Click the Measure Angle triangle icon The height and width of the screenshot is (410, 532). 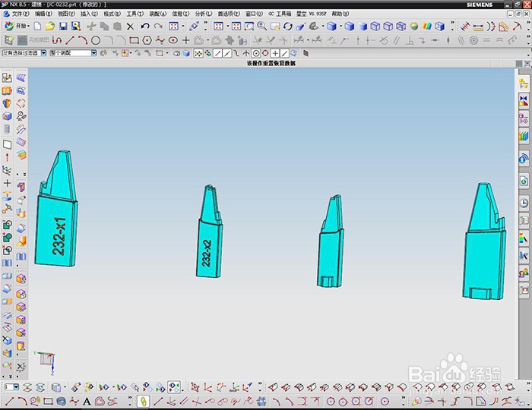(x=504, y=27)
